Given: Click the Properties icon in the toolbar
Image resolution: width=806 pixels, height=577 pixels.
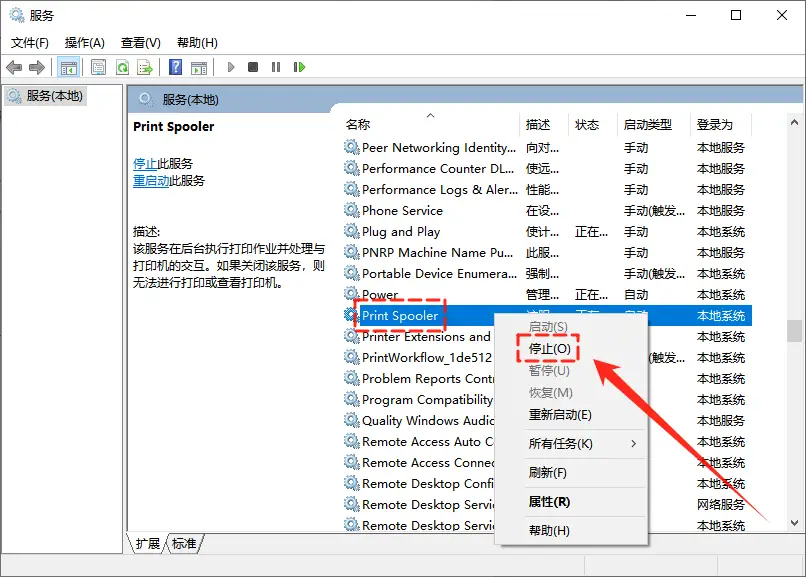Looking at the screenshot, I should click(99, 67).
